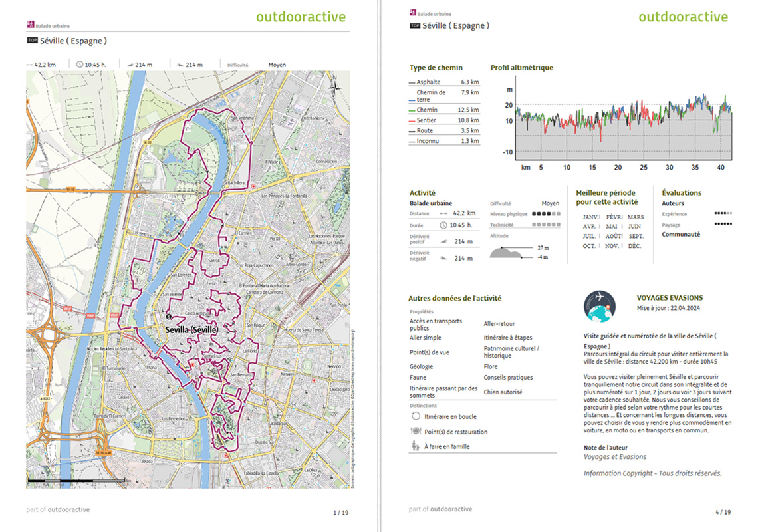Click the compass rose on the map
The height and width of the screenshot is (532, 758).
coord(336,84)
